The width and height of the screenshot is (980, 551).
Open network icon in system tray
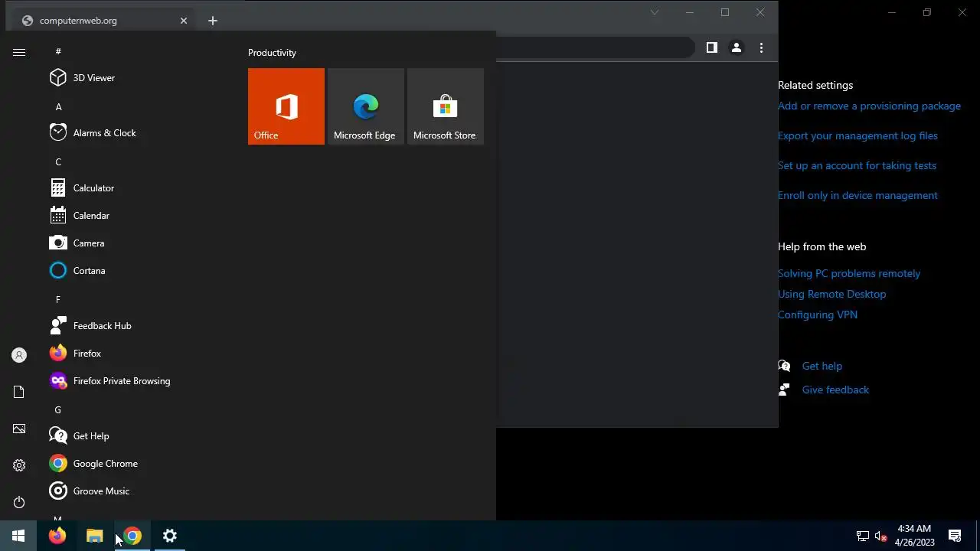[863, 536]
